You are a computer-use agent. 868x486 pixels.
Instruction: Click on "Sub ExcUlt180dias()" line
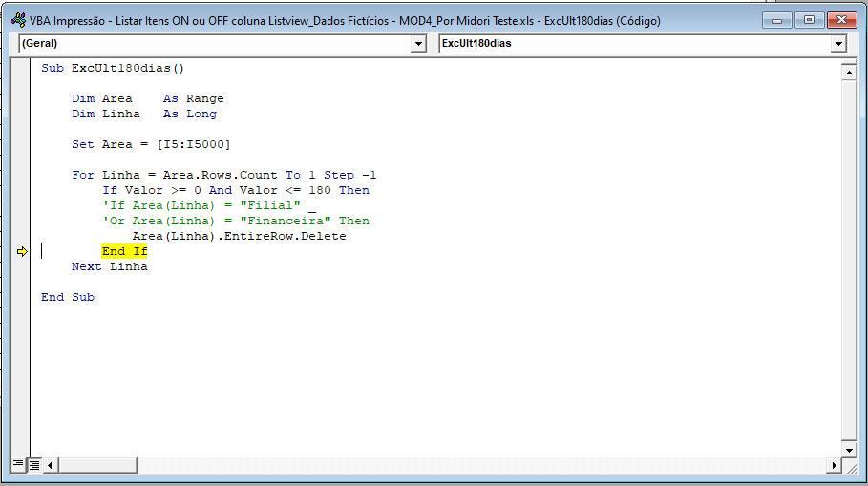click(x=113, y=68)
